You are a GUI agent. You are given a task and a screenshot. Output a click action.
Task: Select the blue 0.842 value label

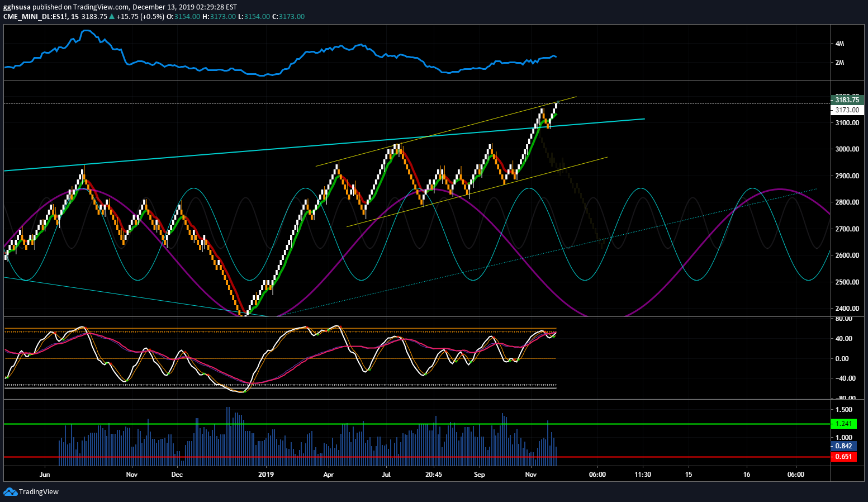[x=844, y=446]
